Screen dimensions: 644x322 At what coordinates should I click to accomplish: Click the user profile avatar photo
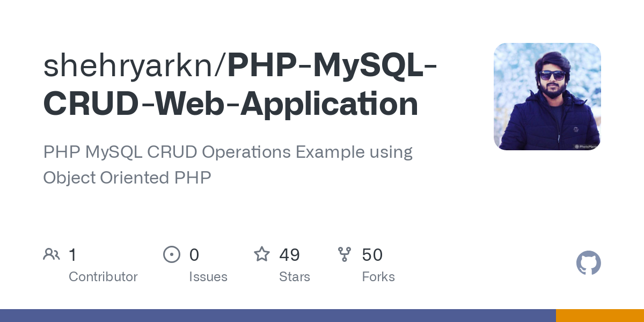pos(547,96)
